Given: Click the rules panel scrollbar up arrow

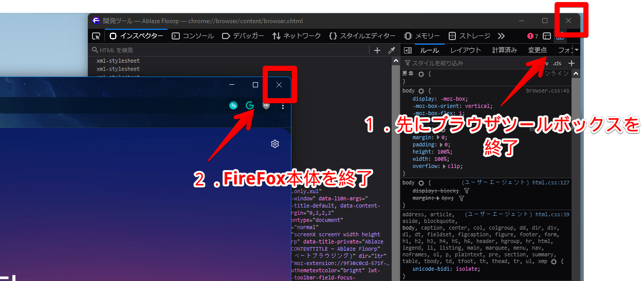Looking at the screenshot, I should (x=576, y=74).
